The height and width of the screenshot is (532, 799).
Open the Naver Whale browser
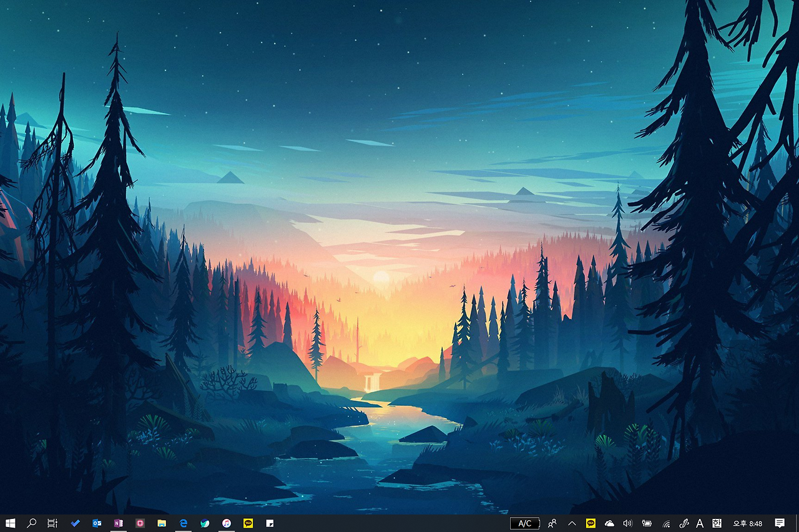point(205,523)
